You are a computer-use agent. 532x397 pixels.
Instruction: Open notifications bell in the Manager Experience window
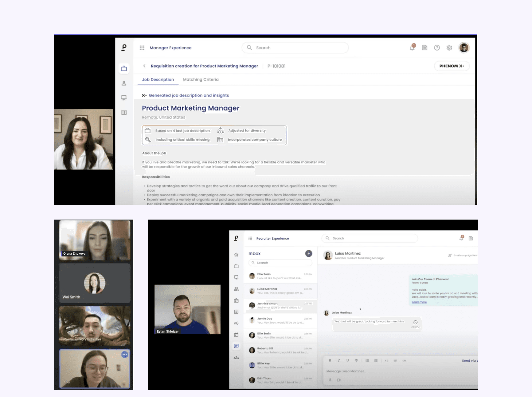pyautogui.click(x=412, y=47)
